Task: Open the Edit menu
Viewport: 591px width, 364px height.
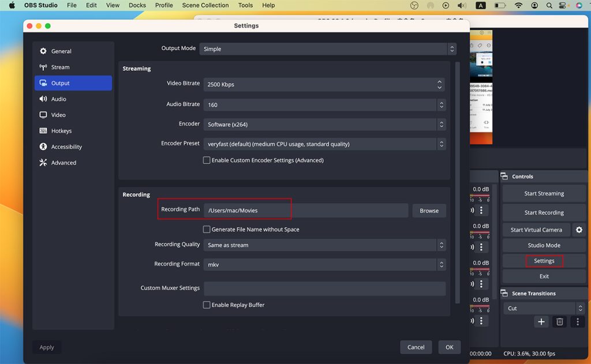Action: click(x=91, y=5)
